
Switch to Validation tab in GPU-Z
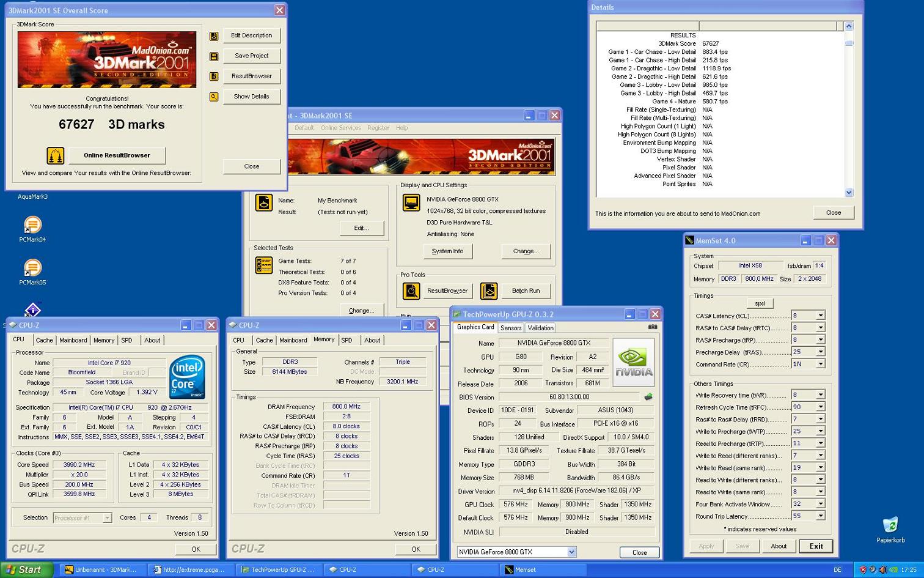tap(540, 328)
